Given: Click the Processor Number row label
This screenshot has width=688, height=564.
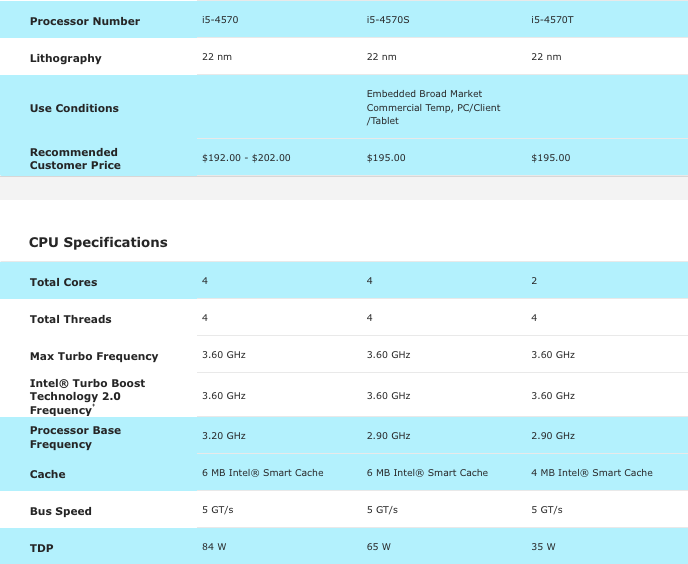Looking at the screenshot, I should click(x=85, y=21).
